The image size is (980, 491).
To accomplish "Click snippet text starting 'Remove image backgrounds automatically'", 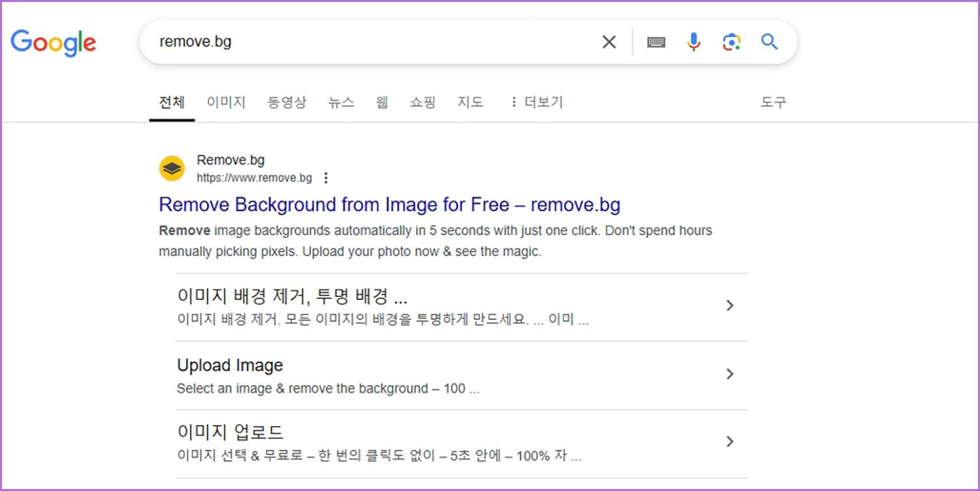I will click(435, 241).
